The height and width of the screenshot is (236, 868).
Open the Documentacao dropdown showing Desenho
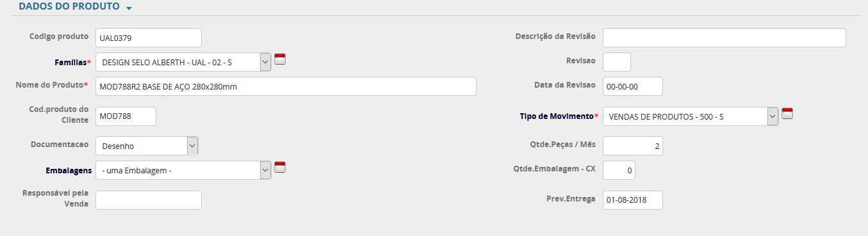tap(147, 146)
